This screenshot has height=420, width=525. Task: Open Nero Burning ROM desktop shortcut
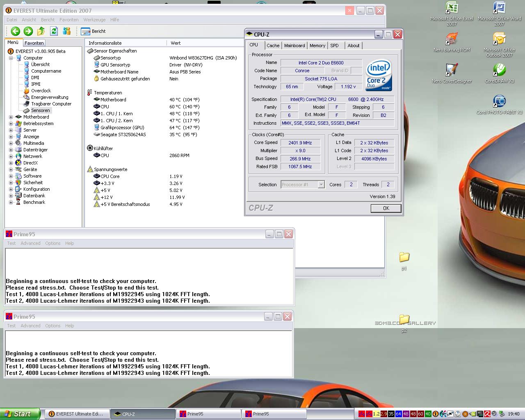[x=452, y=43]
